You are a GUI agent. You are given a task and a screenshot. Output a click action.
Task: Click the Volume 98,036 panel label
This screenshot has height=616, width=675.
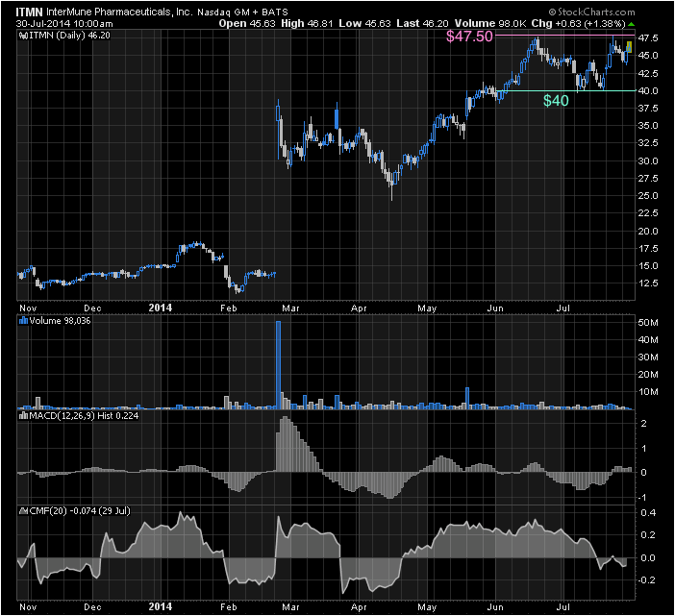point(60,320)
